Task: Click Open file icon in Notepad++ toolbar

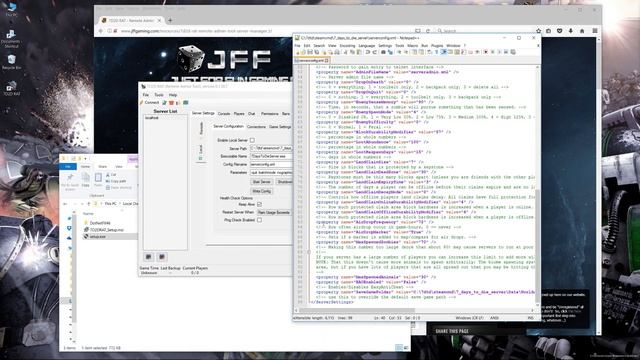Action: pos(303,52)
